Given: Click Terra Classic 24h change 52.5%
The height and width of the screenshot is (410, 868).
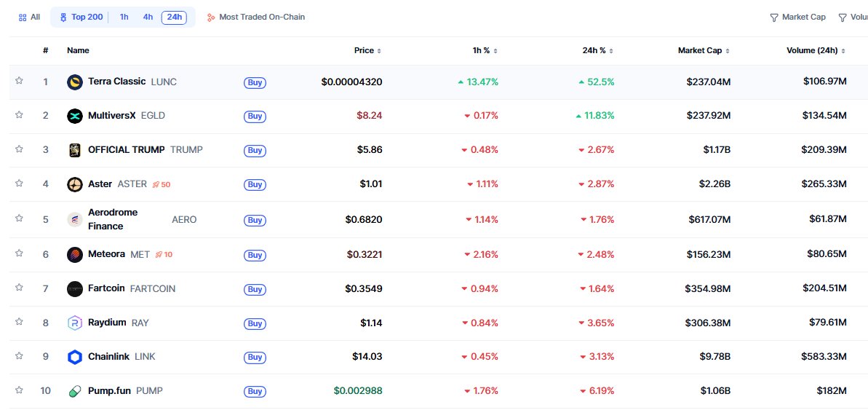Looking at the screenshot, I should 597,82.
